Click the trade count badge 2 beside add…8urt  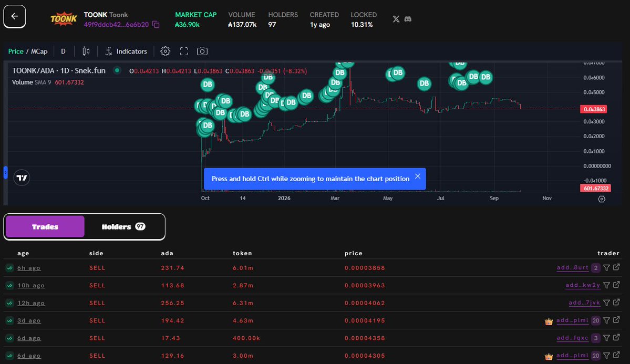[596, 268]
